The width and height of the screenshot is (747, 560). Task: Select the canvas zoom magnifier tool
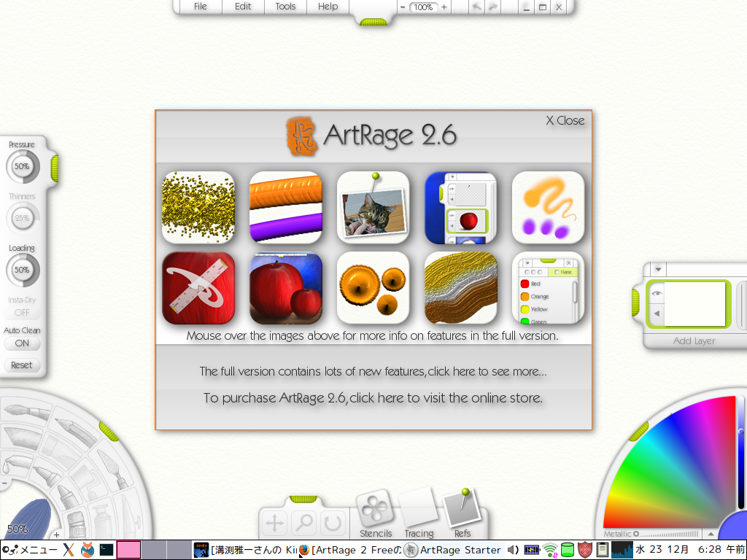coord(304,524)
